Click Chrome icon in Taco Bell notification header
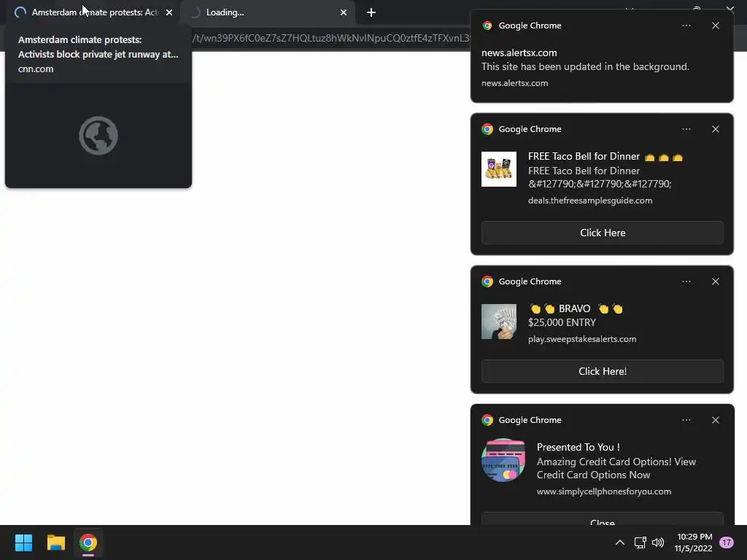Screen dimensions: 747x560 click(487, 129)
